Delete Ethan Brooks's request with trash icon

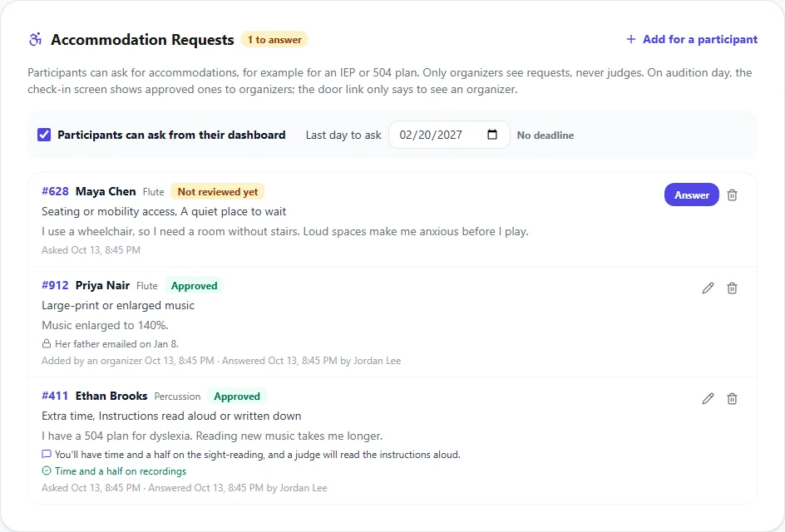click(732, 399)
